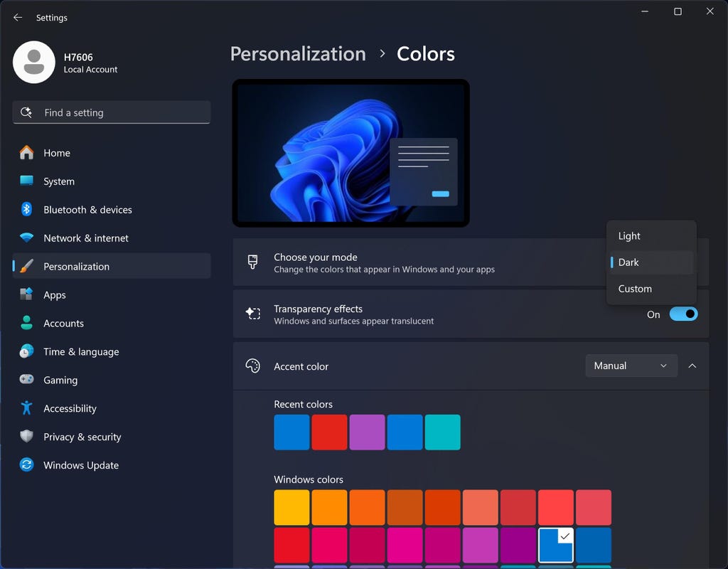The image size is (728, 569).
Task: Click the Network wifi icon
Action: (26, 238)
